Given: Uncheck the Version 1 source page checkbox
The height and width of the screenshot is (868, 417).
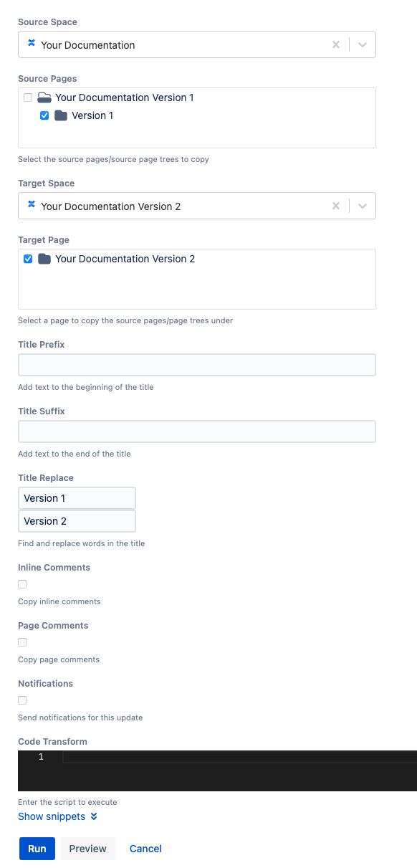Looking at the screenshot, I should point(44,115).
